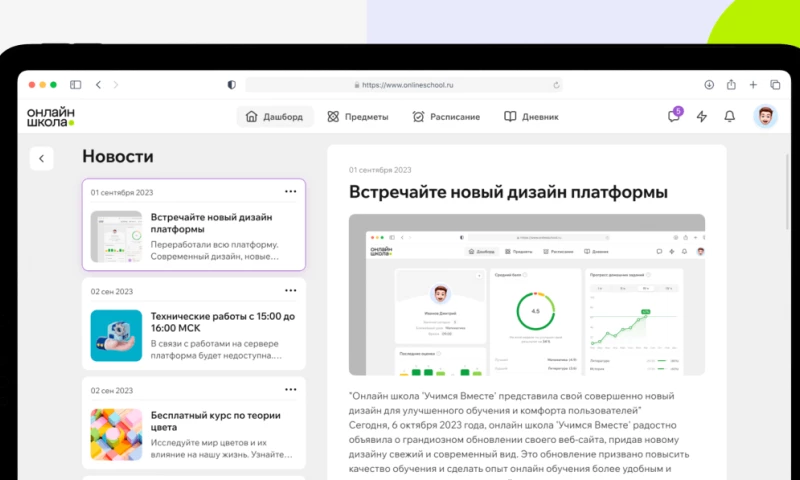This screenshot has height=480, width=800.
Task: Click the Новости heading
Action: coord(118,156)
